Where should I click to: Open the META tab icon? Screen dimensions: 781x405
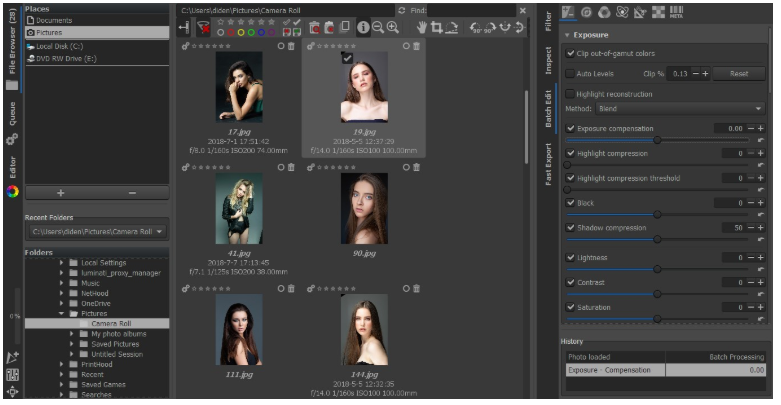coord(676,12)
